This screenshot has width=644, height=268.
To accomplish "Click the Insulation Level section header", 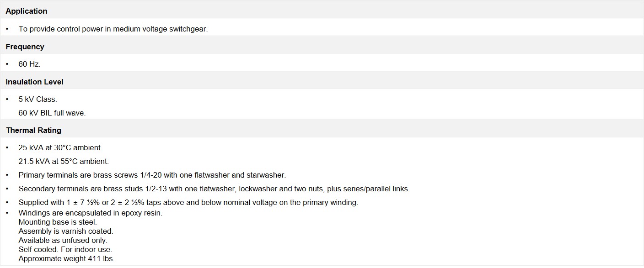I will (x=34, y=82).
